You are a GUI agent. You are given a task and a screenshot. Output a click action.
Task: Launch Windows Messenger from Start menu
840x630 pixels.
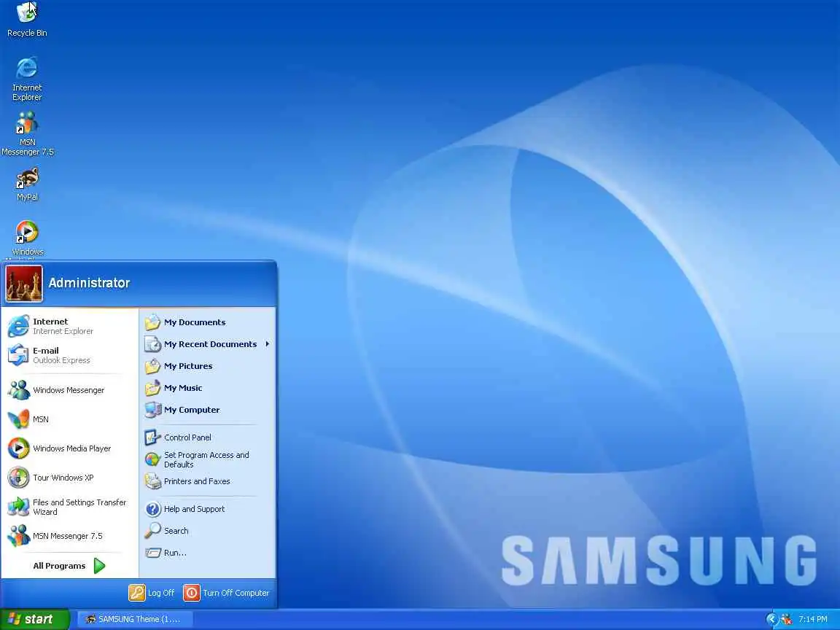(70, 390)
